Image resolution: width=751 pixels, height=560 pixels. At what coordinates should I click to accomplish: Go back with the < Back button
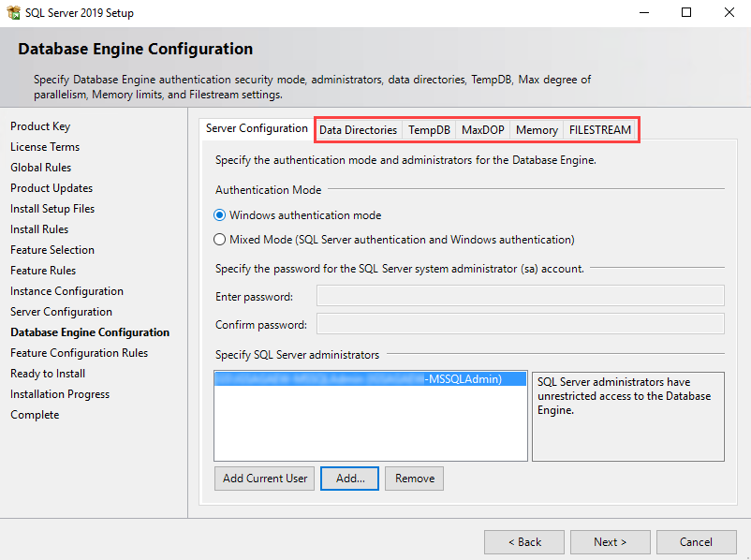[524, 542]
